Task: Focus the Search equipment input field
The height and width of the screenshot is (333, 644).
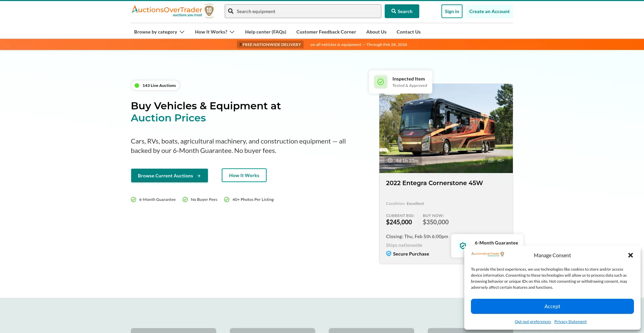Action: point(303,11)
